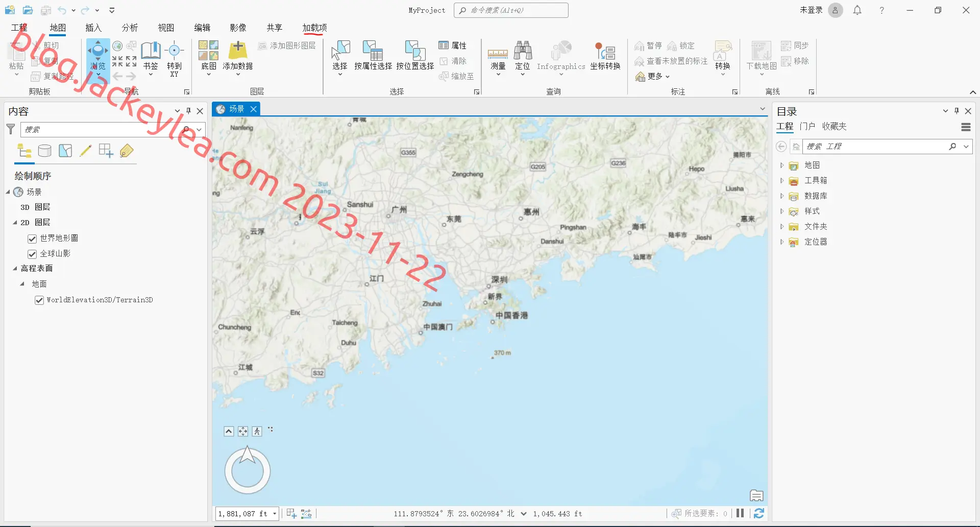
Task: Open the 影像 ribbon tab
Action: coord(238,28)
